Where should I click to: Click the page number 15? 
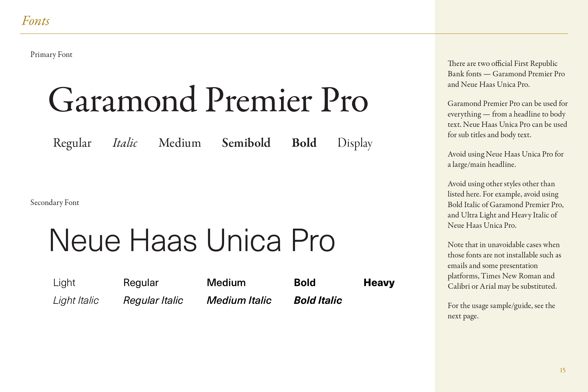(x=563, y=370)
